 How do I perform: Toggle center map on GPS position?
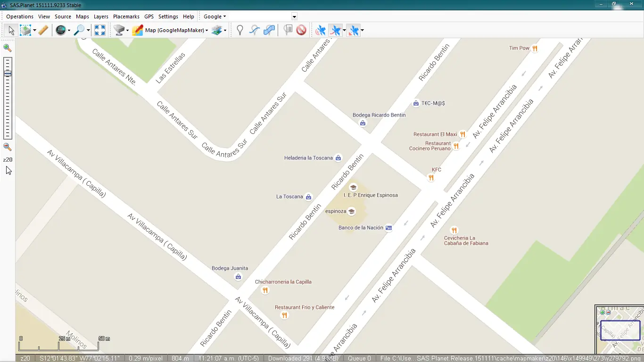click(x=353, y=30)
